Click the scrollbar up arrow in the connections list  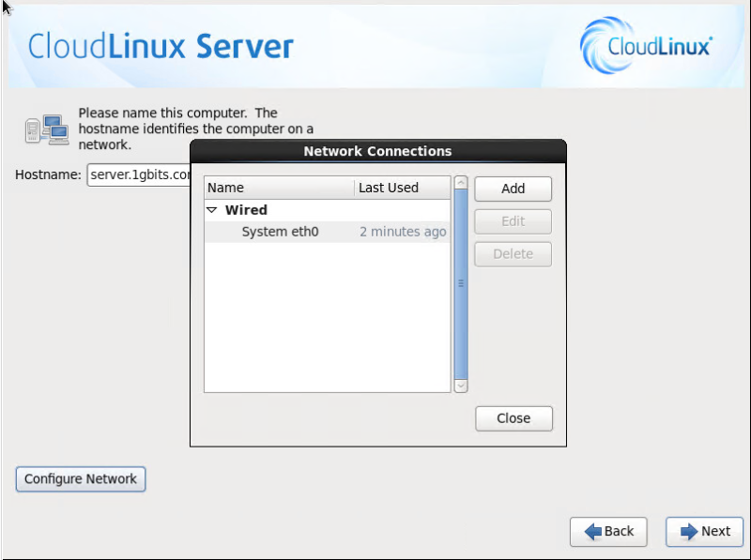460,183
